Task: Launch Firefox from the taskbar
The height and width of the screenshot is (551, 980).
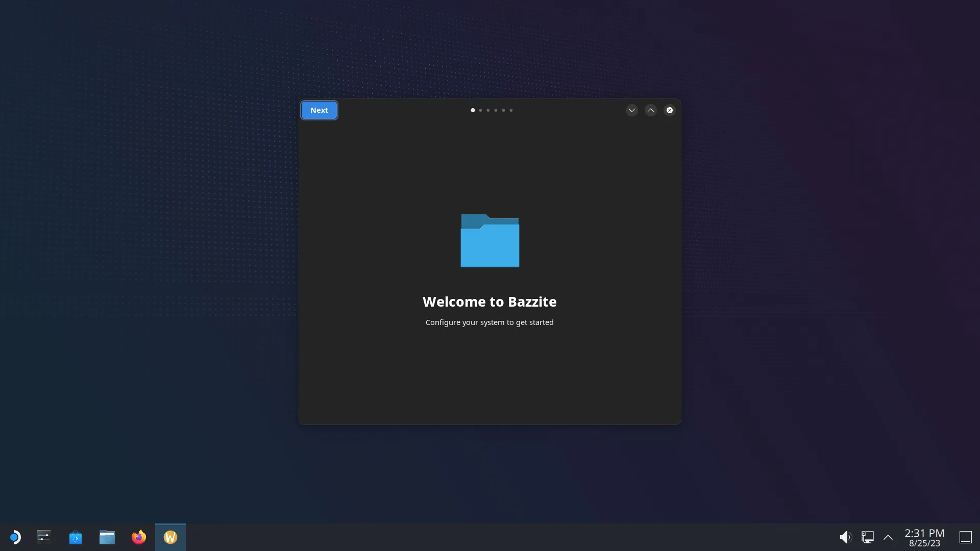Action: 139,537
